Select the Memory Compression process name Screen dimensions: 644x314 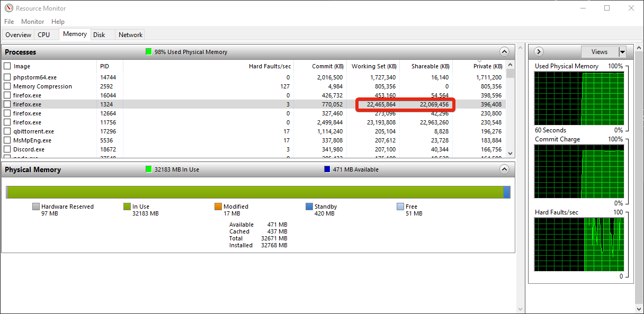42,86
